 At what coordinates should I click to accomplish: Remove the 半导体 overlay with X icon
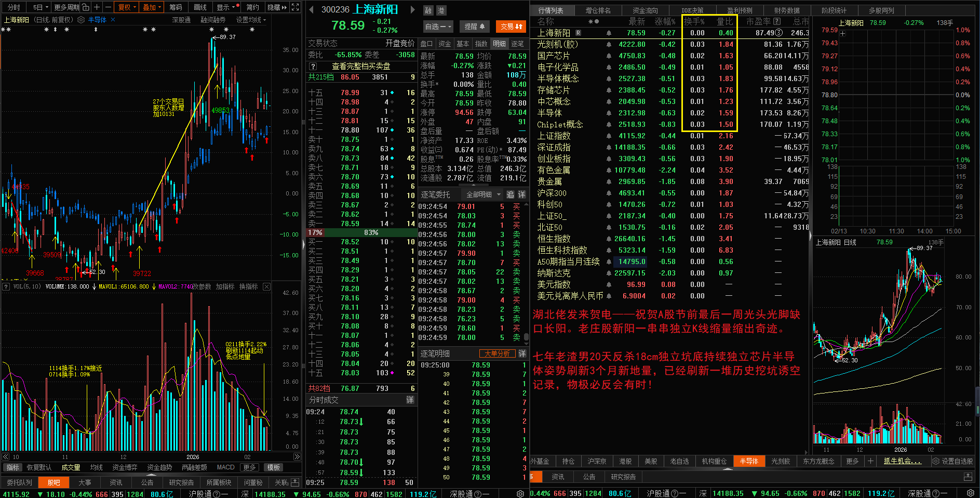[113, 20]
